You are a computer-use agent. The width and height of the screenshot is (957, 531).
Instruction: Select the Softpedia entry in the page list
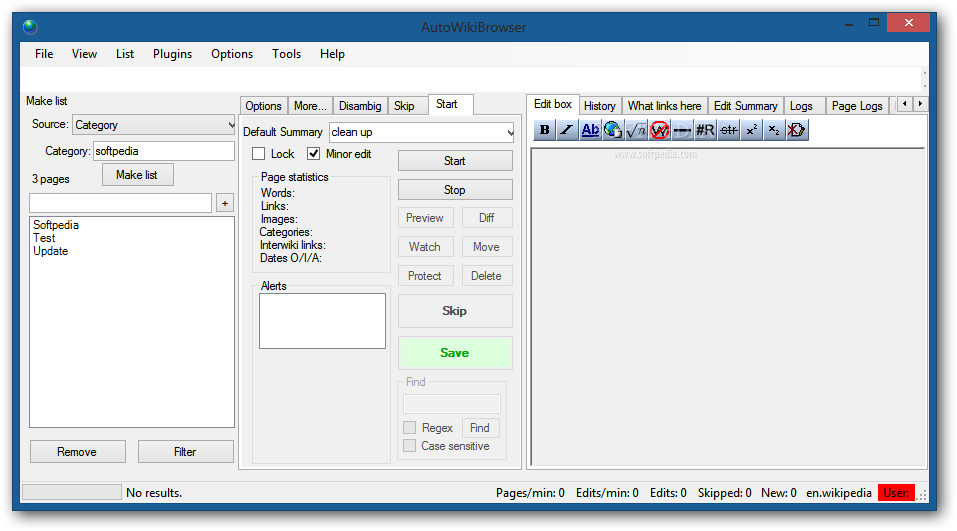56,225
